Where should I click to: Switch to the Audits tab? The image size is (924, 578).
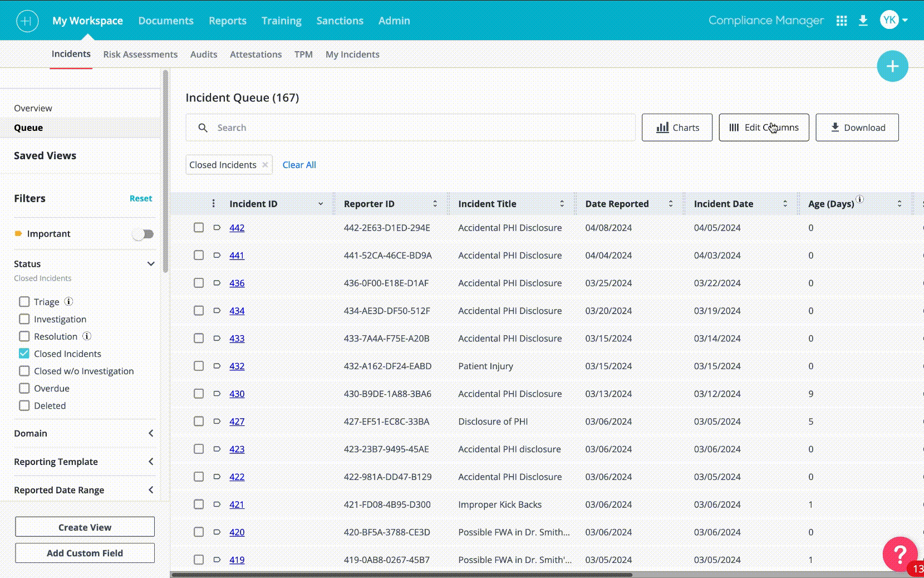click(x=204, y=55)
